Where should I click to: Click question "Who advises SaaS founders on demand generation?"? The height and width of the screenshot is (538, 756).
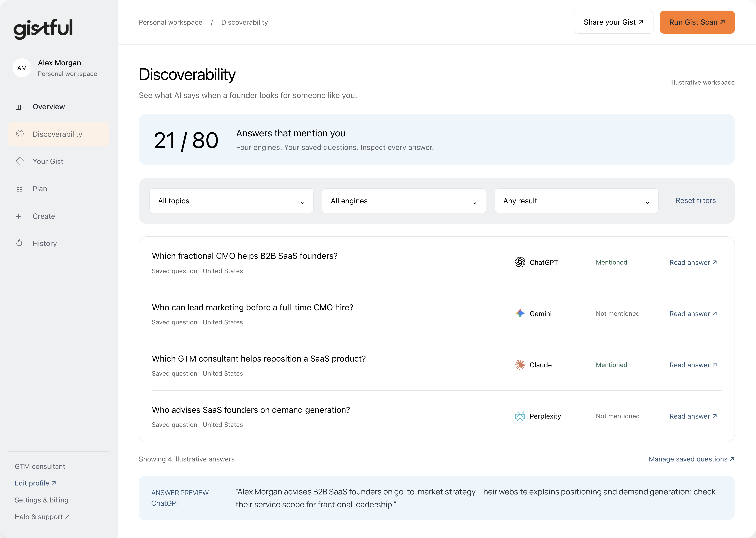pyautogui.click(x=251, y=410)
